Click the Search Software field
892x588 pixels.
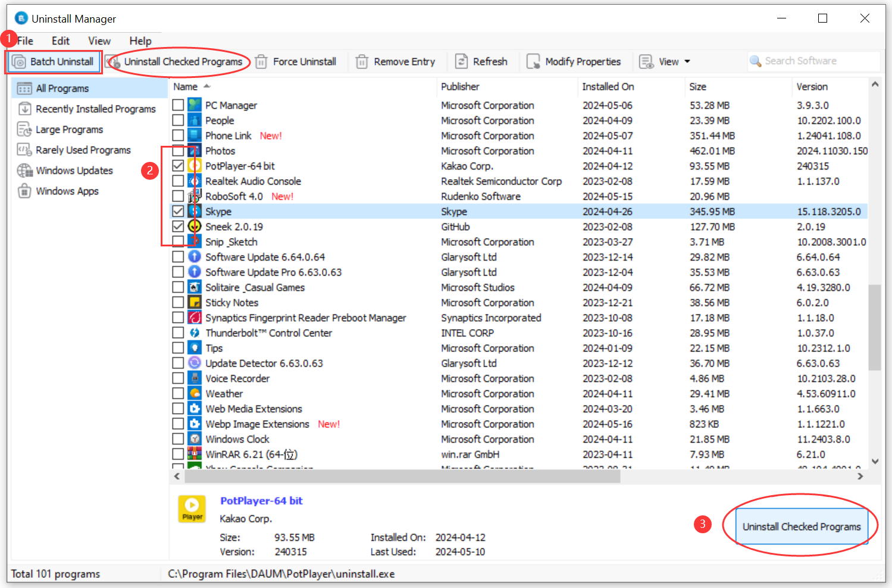coord(815,61)
